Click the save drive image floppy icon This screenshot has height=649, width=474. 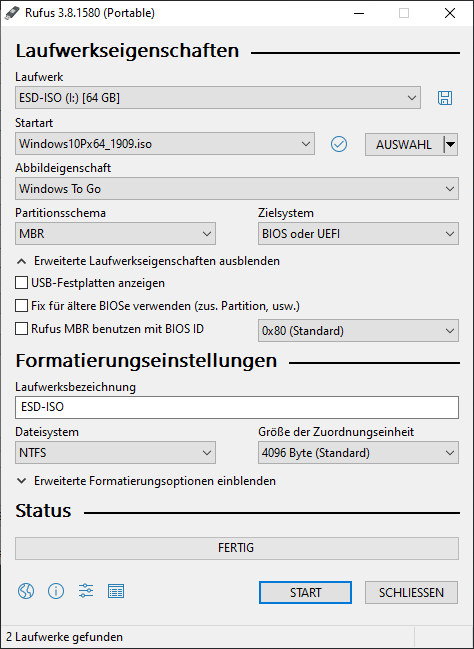pyautogui.click(x=445, y=98)
